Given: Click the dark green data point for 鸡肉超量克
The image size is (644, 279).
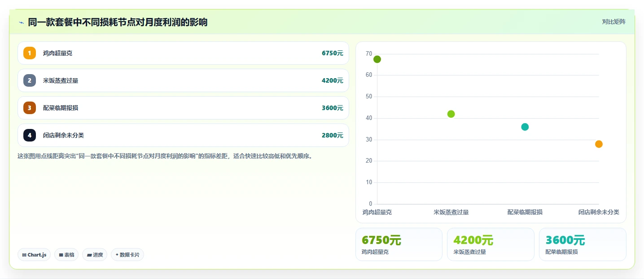Looking at the screenshot, I should 377,59.
